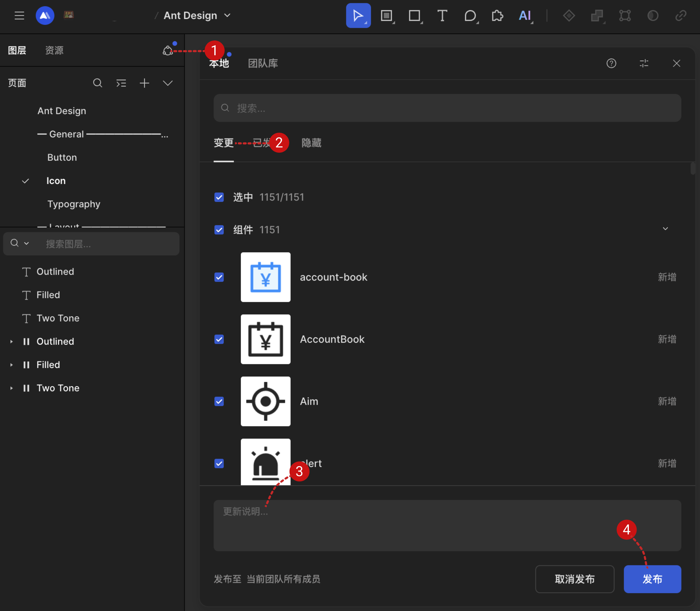Select the Rectangle shape tool

415,16
